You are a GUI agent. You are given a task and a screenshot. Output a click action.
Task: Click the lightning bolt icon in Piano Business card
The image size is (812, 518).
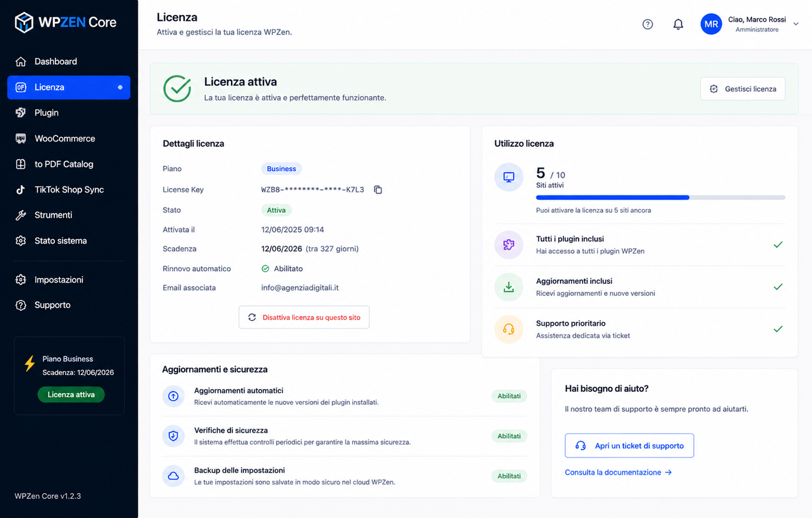click(30, 363)
